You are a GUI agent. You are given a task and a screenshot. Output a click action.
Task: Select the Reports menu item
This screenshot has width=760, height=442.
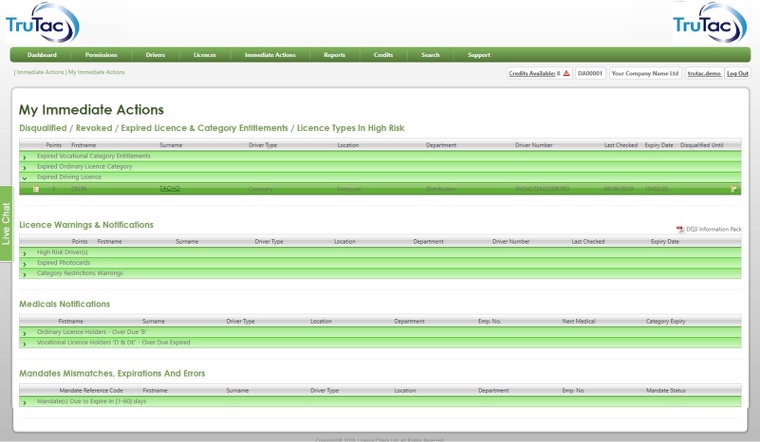coord(334,55)
